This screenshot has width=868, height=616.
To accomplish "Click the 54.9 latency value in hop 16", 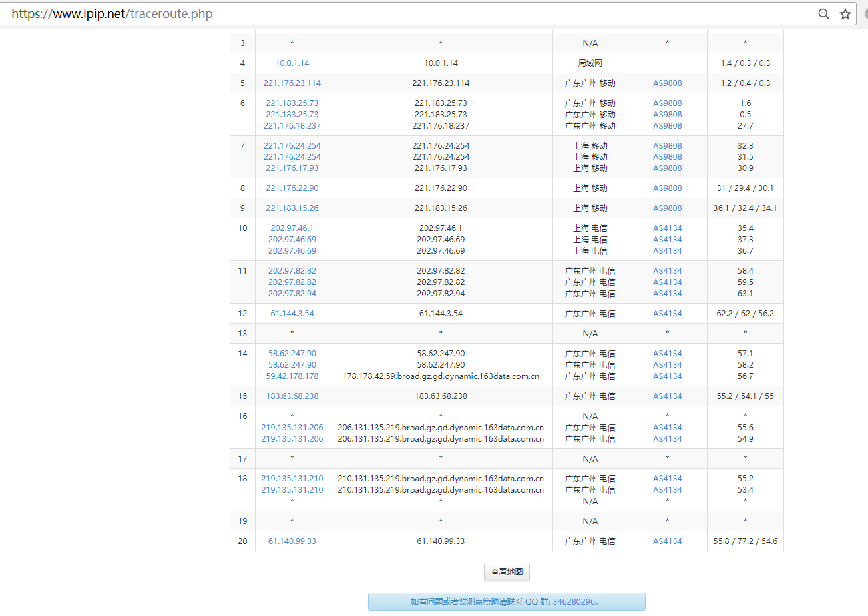I will coord(746,439).
